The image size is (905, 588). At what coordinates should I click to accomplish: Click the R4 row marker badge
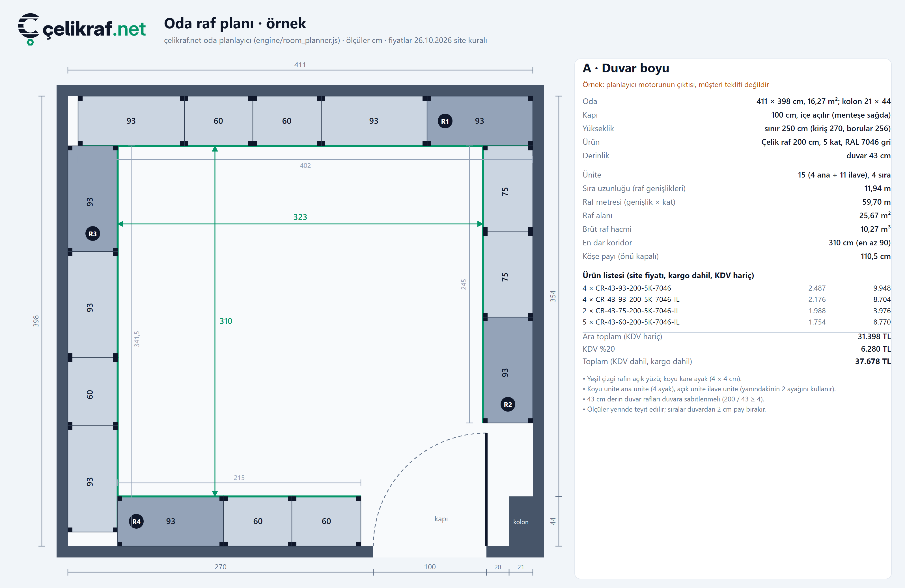pyautogui.click(x=136, y=522)
